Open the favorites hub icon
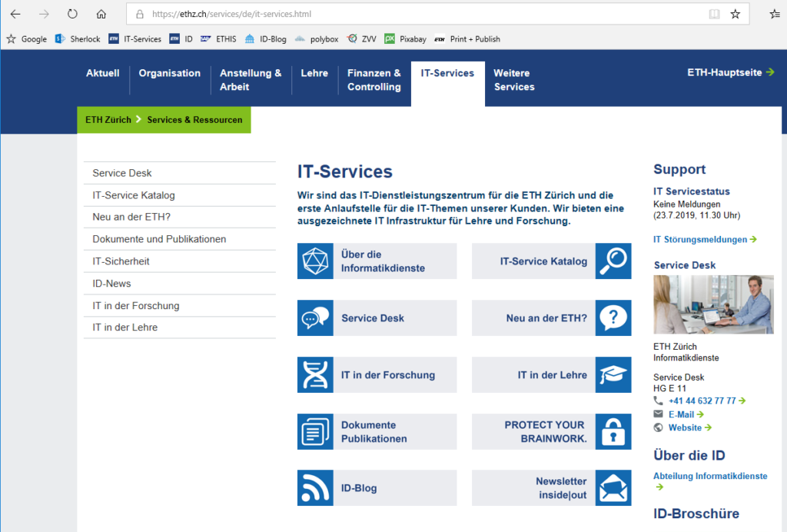The image size is (787, 532). pyautogui.click(x=775, y=14)
